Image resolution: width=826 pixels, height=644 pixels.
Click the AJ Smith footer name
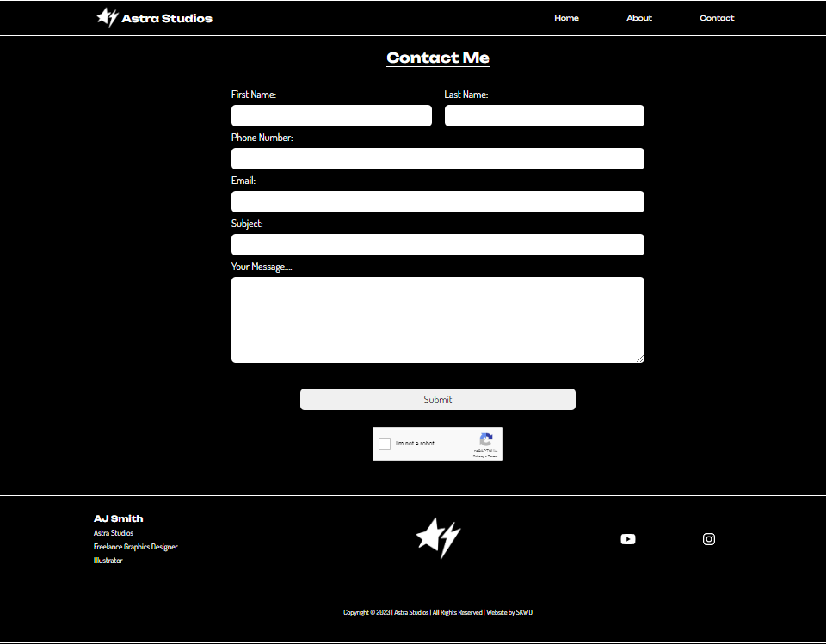(119, 518)
